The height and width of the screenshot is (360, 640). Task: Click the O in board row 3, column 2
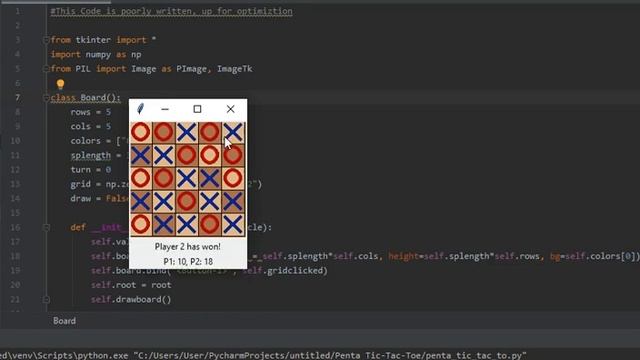pyautogui.click(x=164, y=178)
